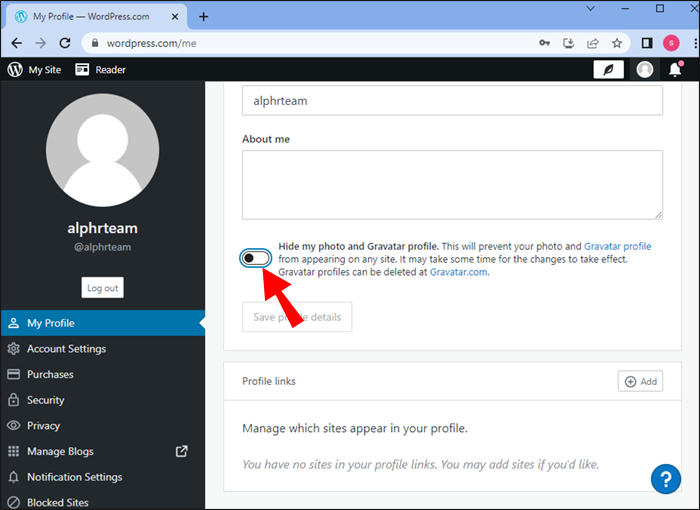This screenshot has height=510, width=700.
Task: Click the Profile links heading
Action: point(269,381)
